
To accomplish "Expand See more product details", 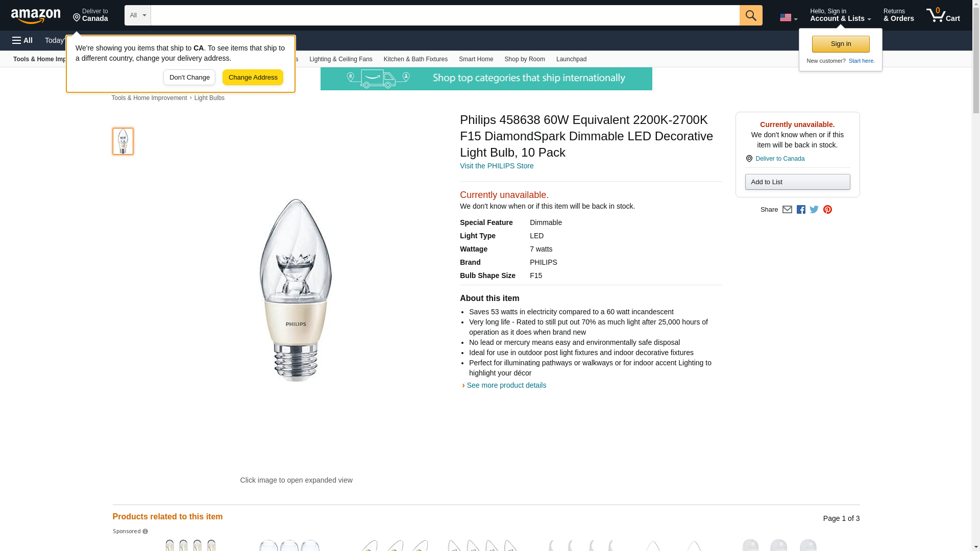I will (x=506, y=385).
